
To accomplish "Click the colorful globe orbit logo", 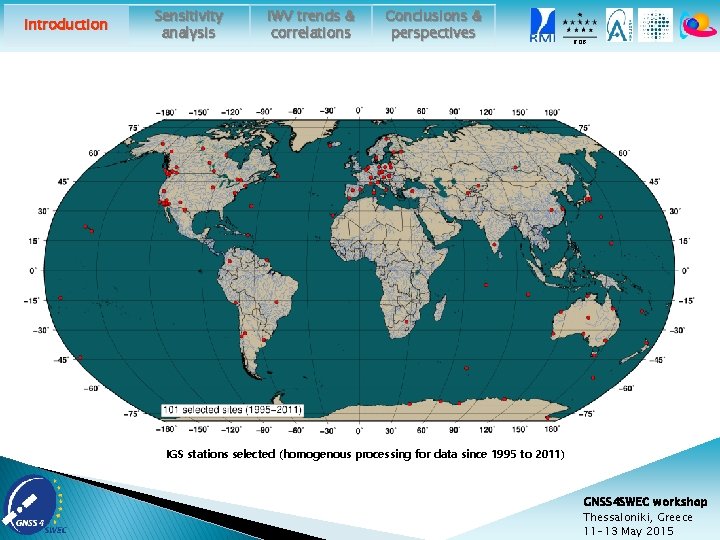I will [x=698, y=25].
